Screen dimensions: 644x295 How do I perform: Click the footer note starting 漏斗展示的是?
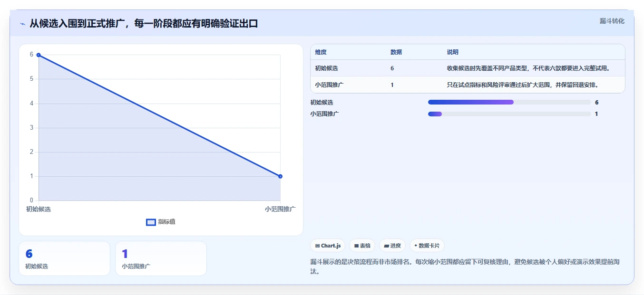[465, 266]
